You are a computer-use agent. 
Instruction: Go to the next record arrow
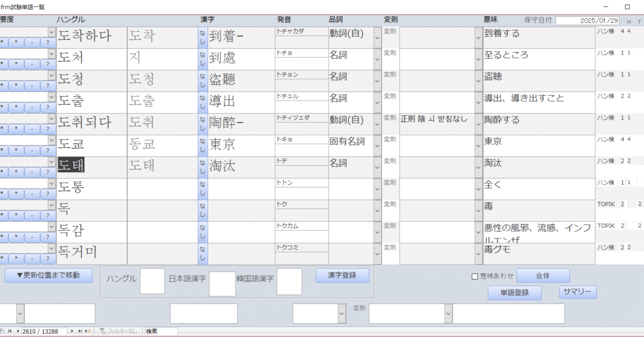[x=72, y=331]
